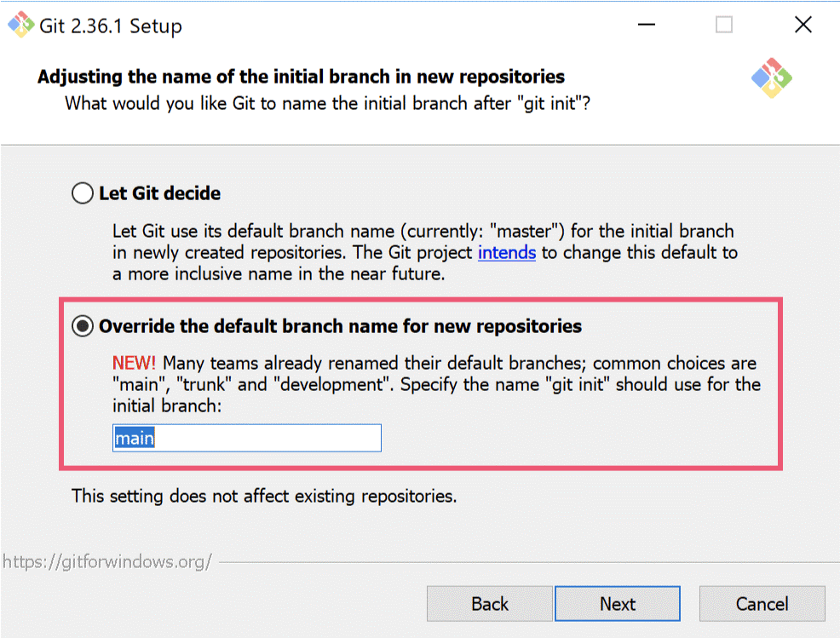
Task: Click the initial branch name input field
Action: [x=246, y=438]
